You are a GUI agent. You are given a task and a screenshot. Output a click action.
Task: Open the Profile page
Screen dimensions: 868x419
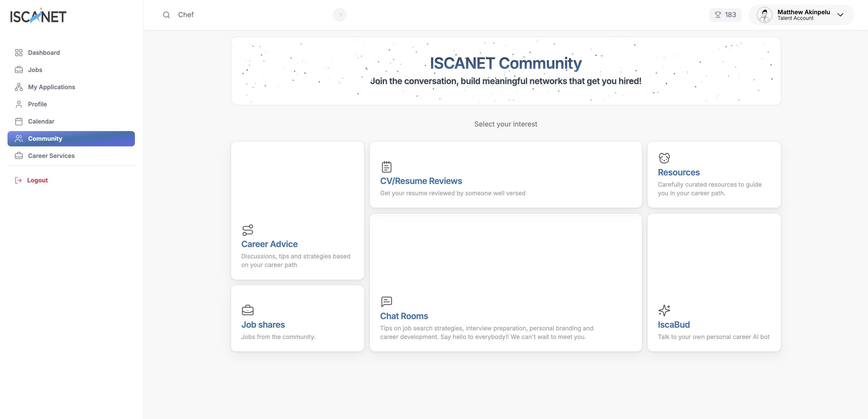pyautogui.click(x=37, y=104)
